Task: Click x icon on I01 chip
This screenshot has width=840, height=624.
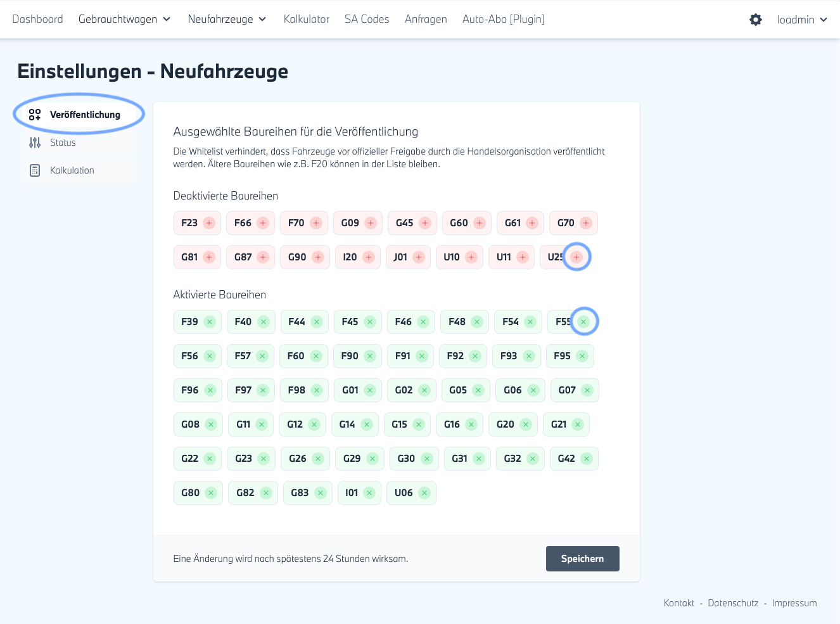Action: (369, 493)
